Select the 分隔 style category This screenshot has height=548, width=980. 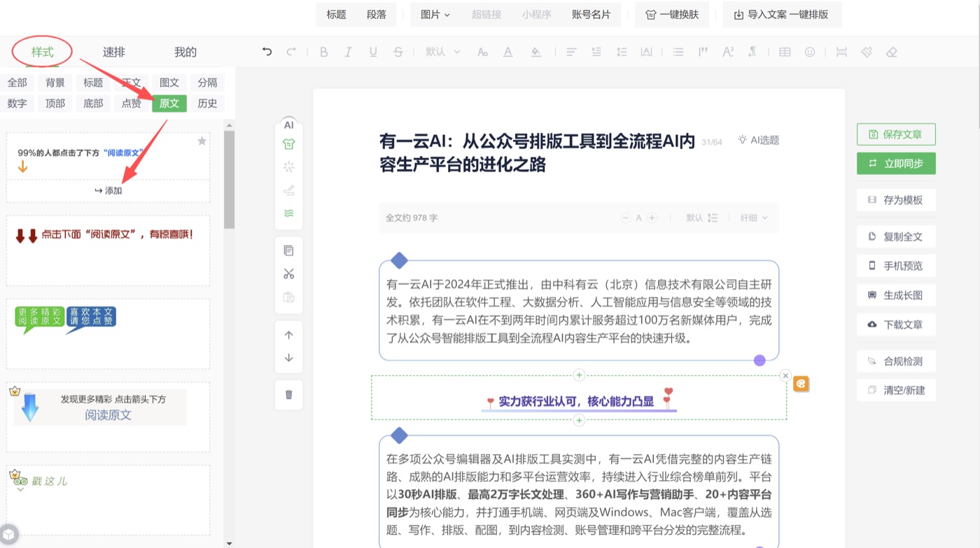[x=207, y=83]
